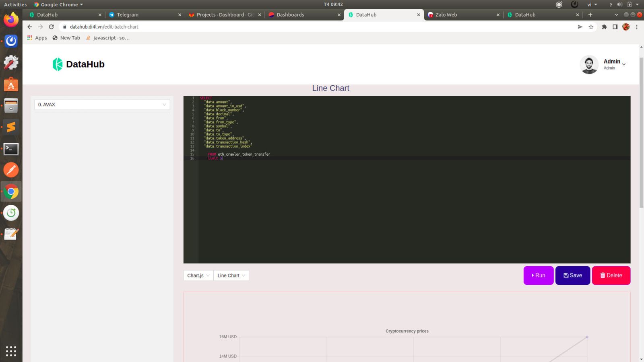644x362 pixels.
Task: Open Terminal from the dock
Action: (11, 149)
